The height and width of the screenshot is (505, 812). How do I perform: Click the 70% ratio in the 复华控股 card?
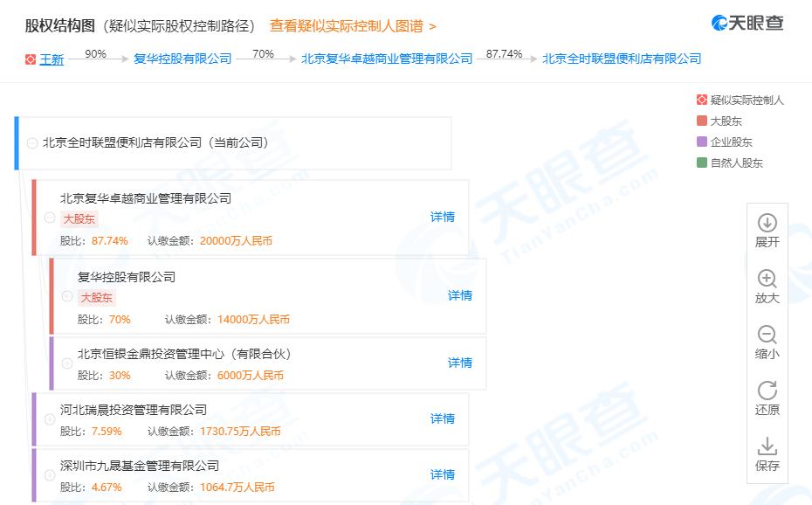pyautogui.click(x=120, y=320)
